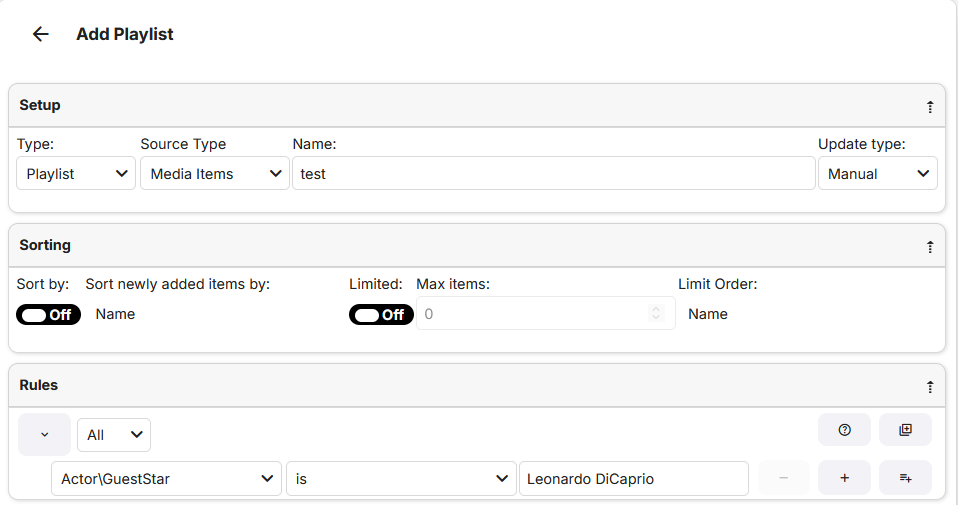The image size is (958, 505).
Task: Add a new rule with plus icon
Action: pyautogui.click(x=845, y=478)
